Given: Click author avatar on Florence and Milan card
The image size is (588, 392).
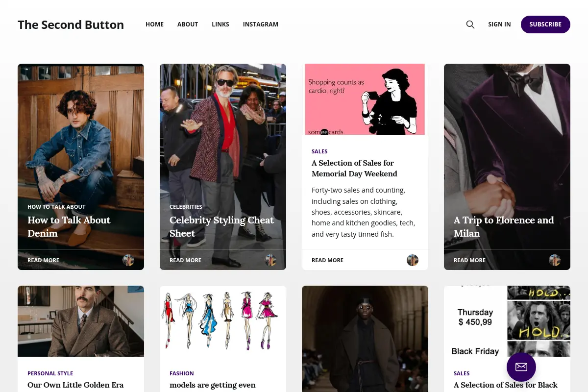Looking at the screenshot, I should pyautogui.click(x=555, y=260).
